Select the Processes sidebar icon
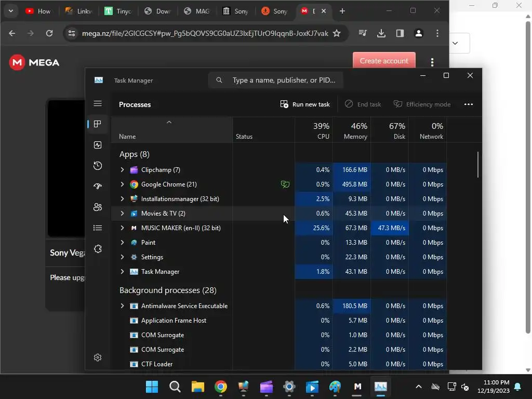This screenshot has width=532, height=399. click(98, 124)
